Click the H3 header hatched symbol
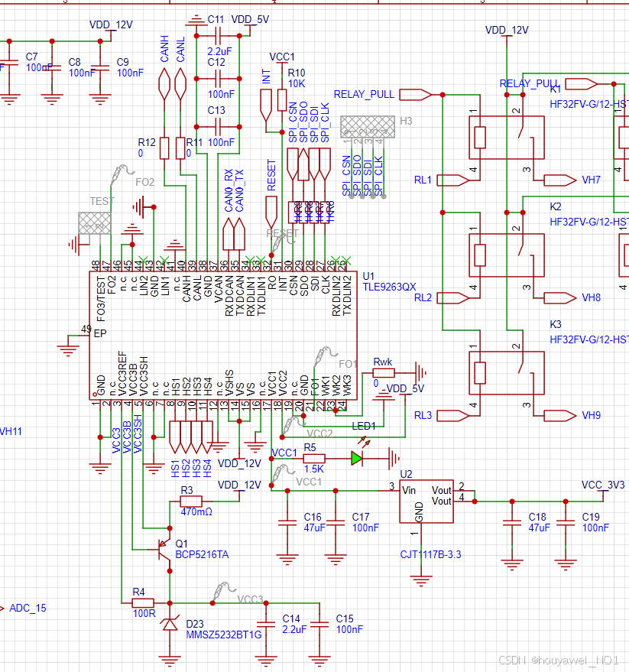 (x=368, y=127)
